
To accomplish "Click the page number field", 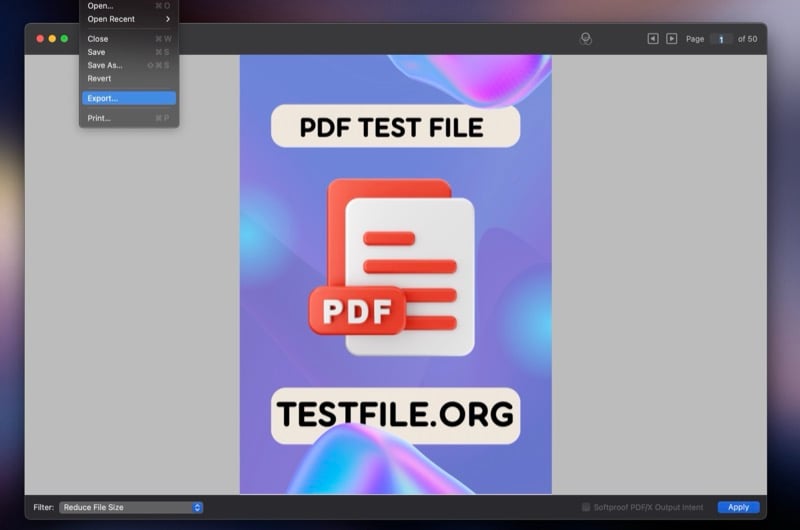I will click(x=721, y=39).
